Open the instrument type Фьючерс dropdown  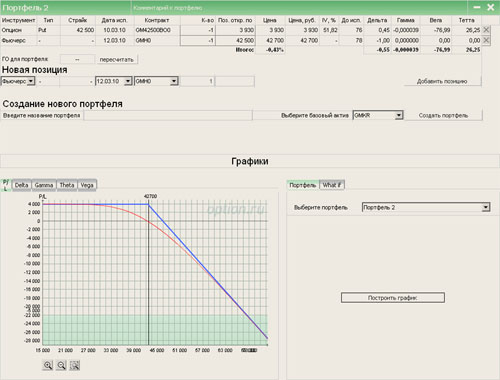pyautogui.click(x=31, y=81)
